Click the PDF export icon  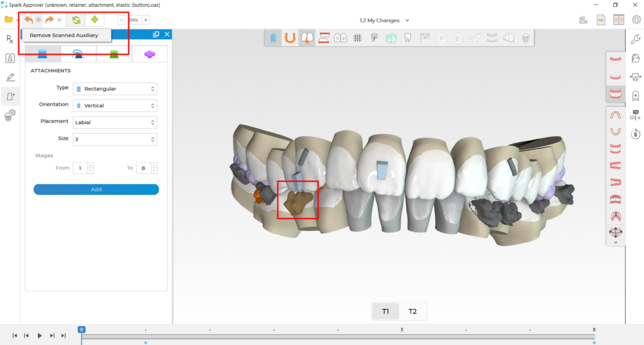point(601,20)
